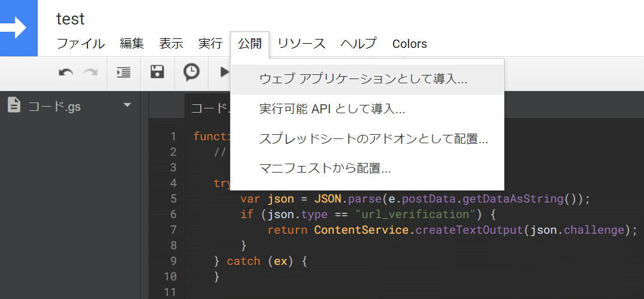
Task: Click the redo arrow icon
Action: coord(90,73)
